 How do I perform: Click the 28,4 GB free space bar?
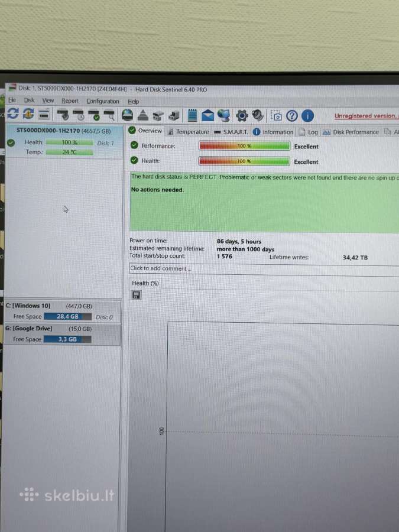click(x=67, y=316)
